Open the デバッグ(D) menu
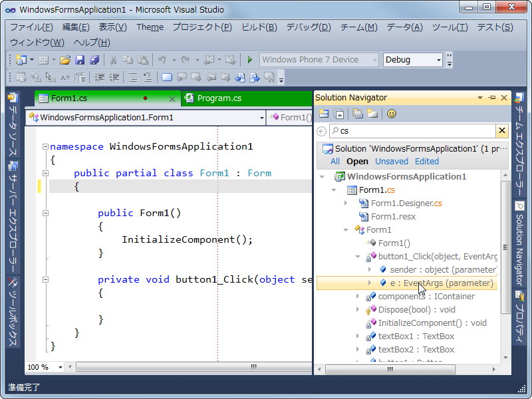 (x=309, y=27)
